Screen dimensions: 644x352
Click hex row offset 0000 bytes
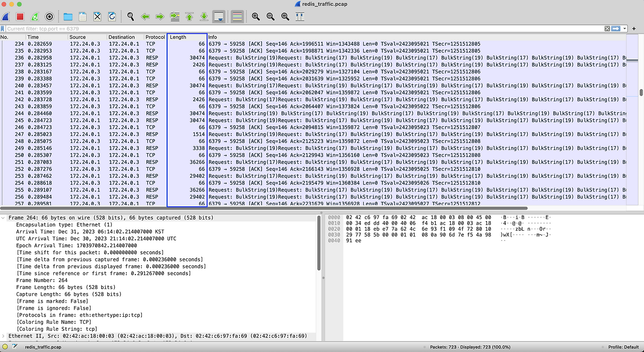coord(419,217)
